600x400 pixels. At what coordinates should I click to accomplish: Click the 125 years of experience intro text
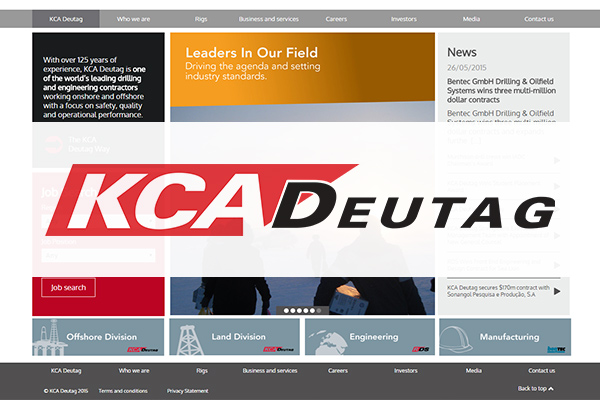94,87
